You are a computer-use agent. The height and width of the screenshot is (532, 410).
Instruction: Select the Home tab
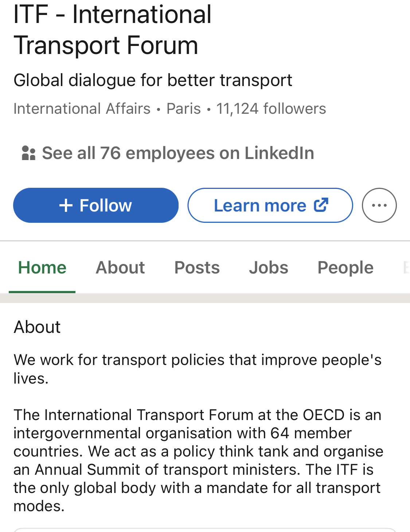pos(42,268)
